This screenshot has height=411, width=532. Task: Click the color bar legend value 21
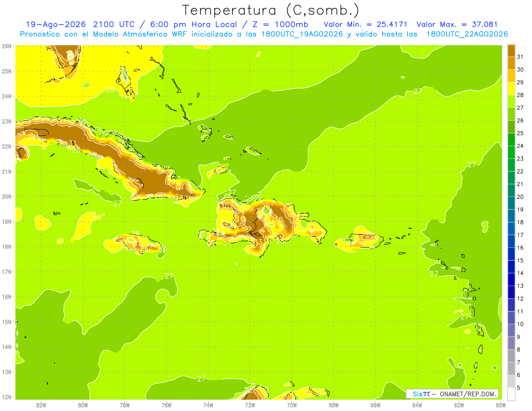(520, 184)
